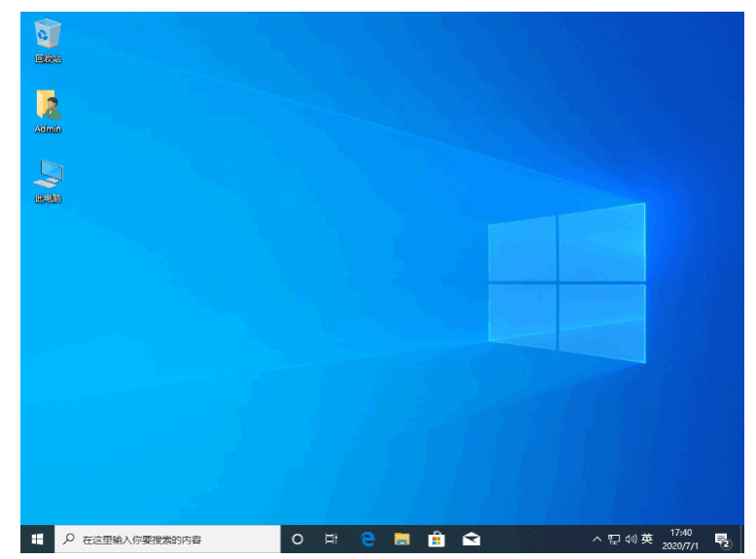Toggle the 英 input language indicator
This screenshot has height=559, width=756.
click(x=647, y=539)
